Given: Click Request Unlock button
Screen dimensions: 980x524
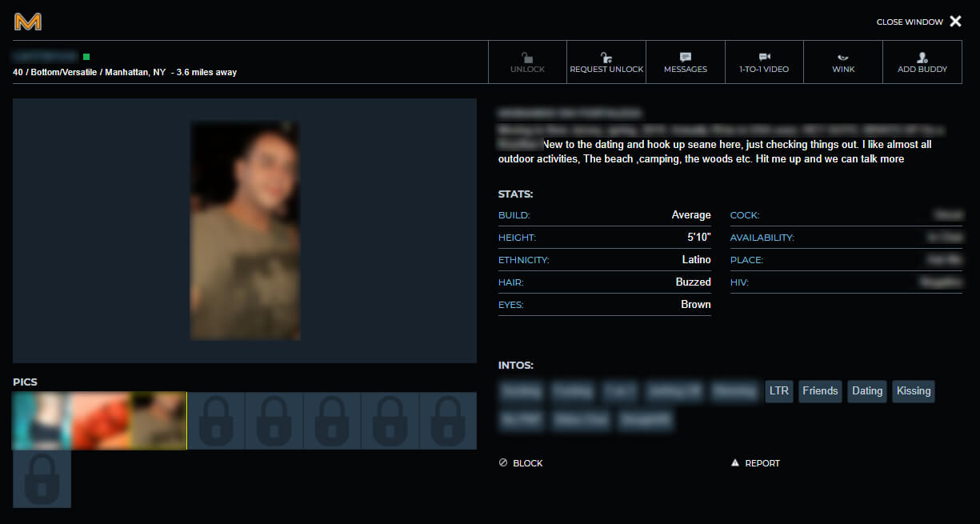Looking at the screenshot, I should click(x=606, y=62).
